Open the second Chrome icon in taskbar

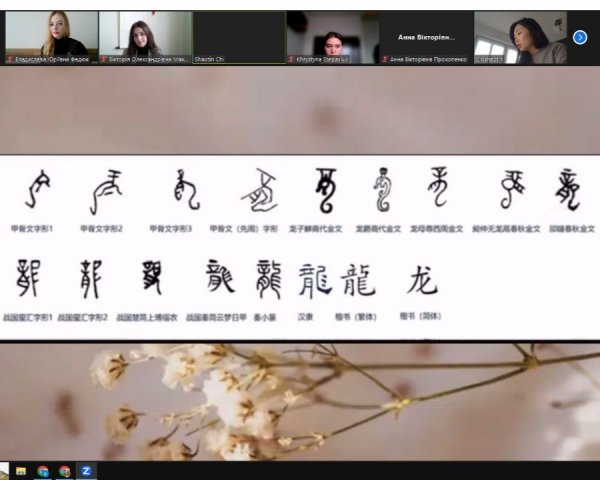coord(65,471)
